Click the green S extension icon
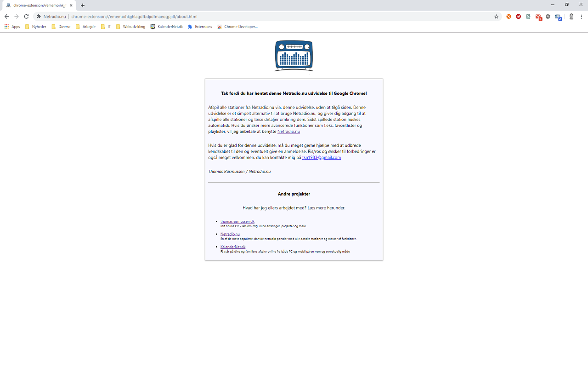Viewport: 588px width, 368px height. (x=528, y=16)
